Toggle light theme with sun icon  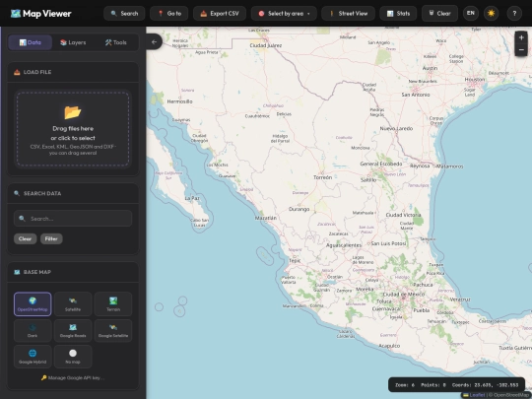(491, 13)
